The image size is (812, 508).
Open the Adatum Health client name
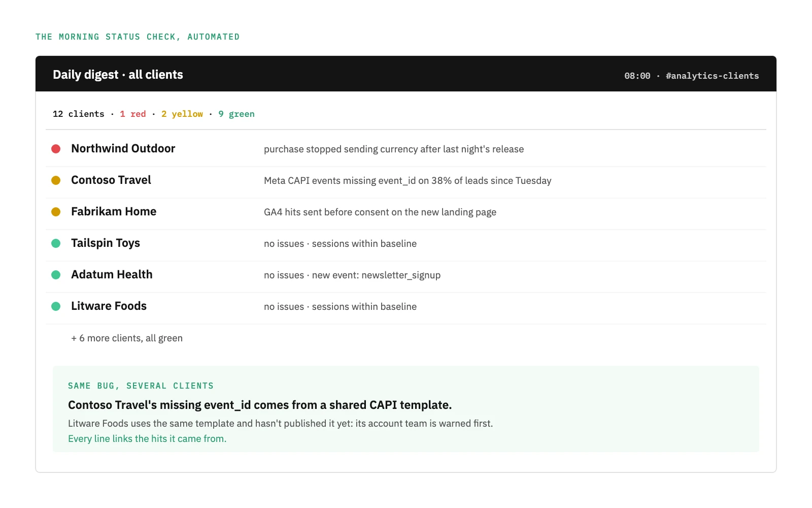(112, 274)
